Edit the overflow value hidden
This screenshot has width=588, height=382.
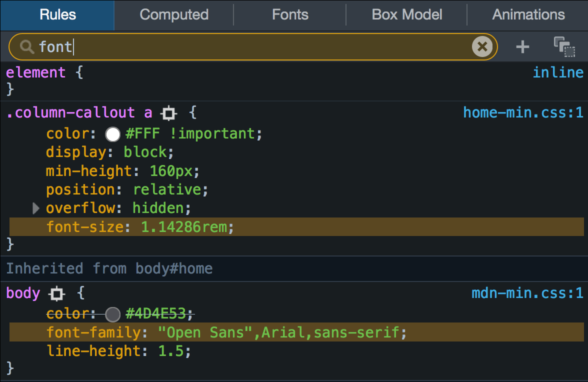point(158,208)
